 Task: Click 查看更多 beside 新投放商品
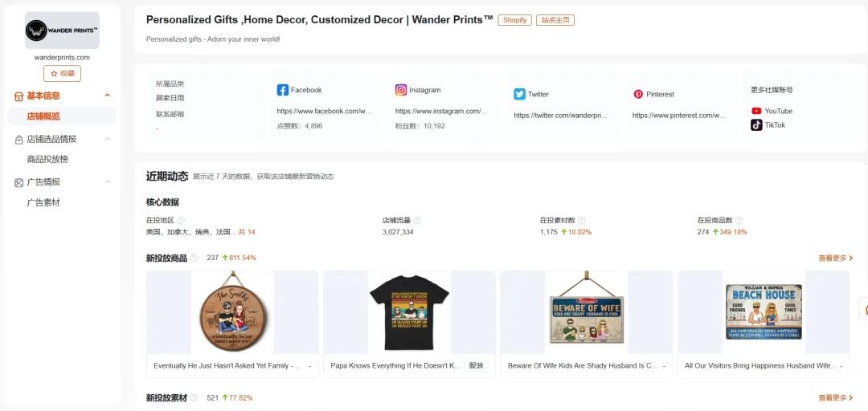[836, 258]
